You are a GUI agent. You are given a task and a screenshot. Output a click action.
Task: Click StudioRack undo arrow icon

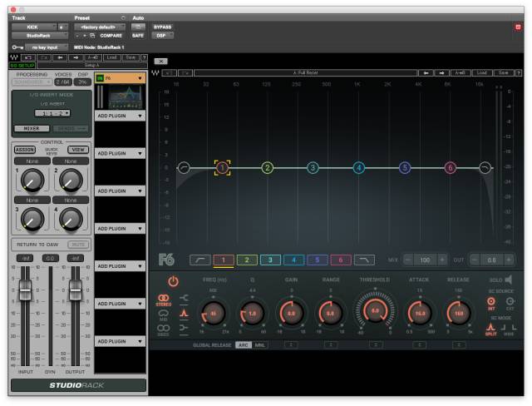point(28,57)
